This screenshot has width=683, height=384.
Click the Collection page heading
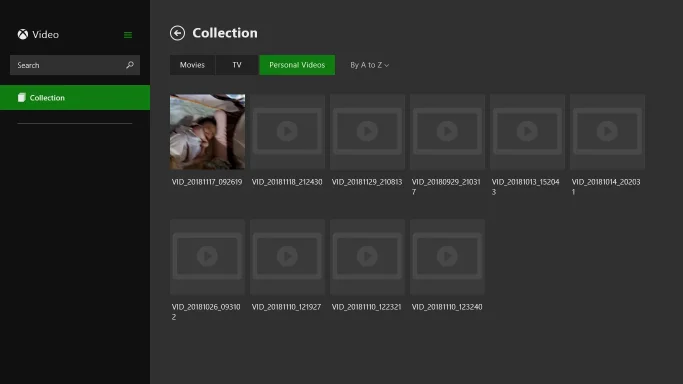pyautogui.click(x=225, y=33)
